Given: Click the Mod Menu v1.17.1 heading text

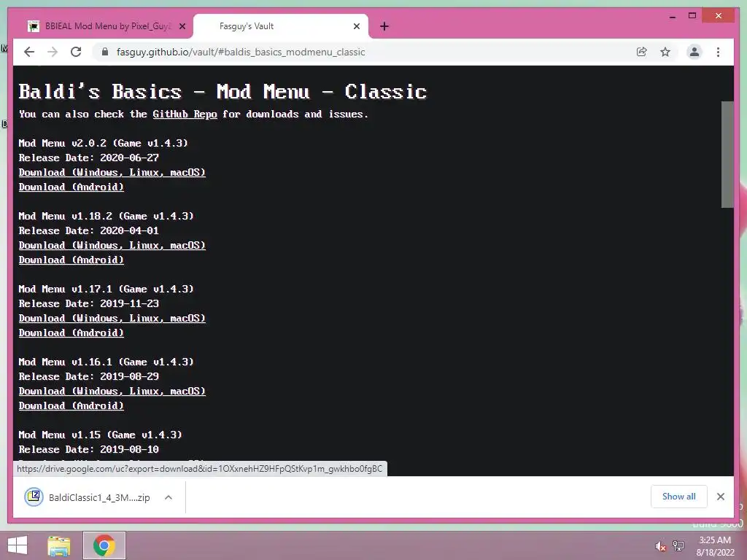Looking at the screenshot, I should tap(107, 289).
